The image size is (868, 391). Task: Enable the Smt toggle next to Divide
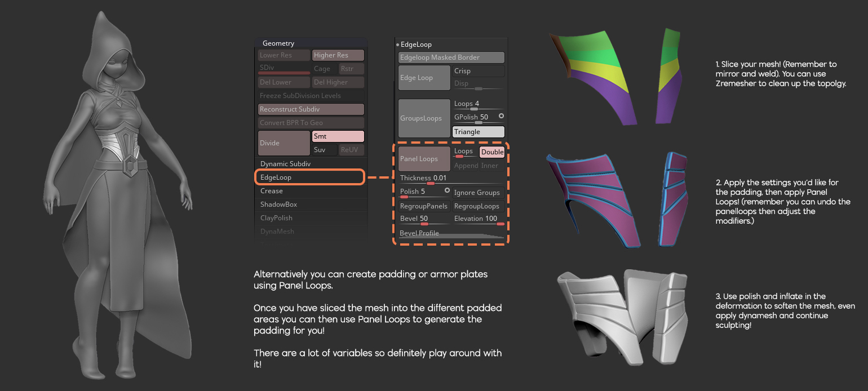click(338, 136)
